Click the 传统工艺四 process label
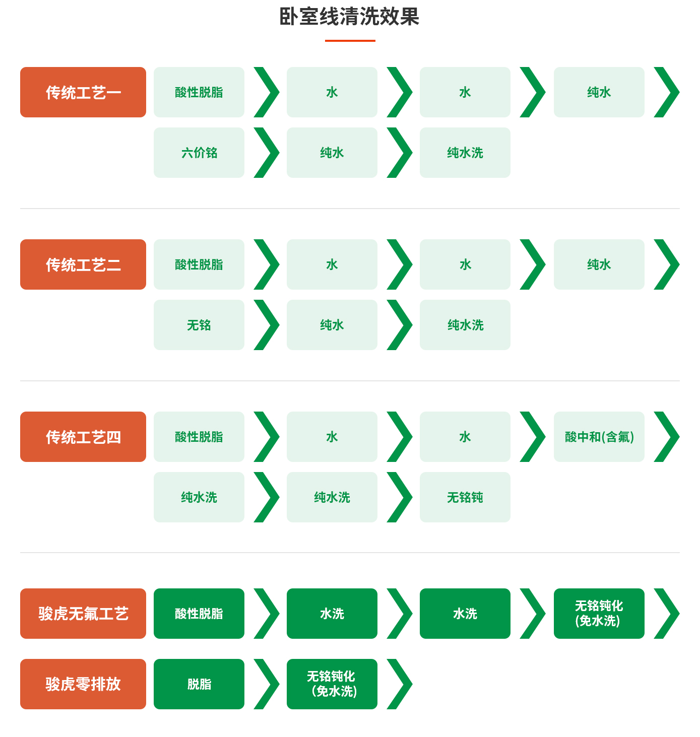Image resolution: width=700 pixels, height=737 pixels. coord(83,437)
